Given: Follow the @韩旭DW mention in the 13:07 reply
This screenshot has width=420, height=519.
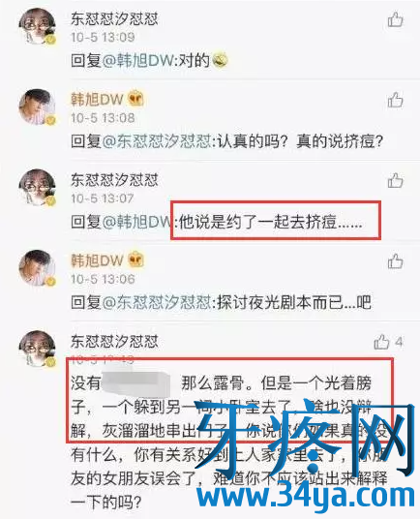Looking at the screenshot, I should 137,222.
